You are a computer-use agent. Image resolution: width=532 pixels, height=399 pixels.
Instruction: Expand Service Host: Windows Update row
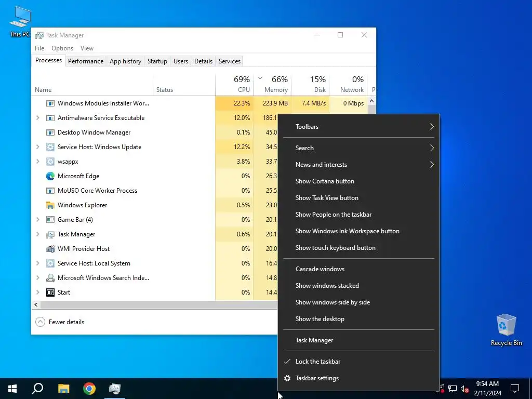pyautogui.click(x=37, y=147)
